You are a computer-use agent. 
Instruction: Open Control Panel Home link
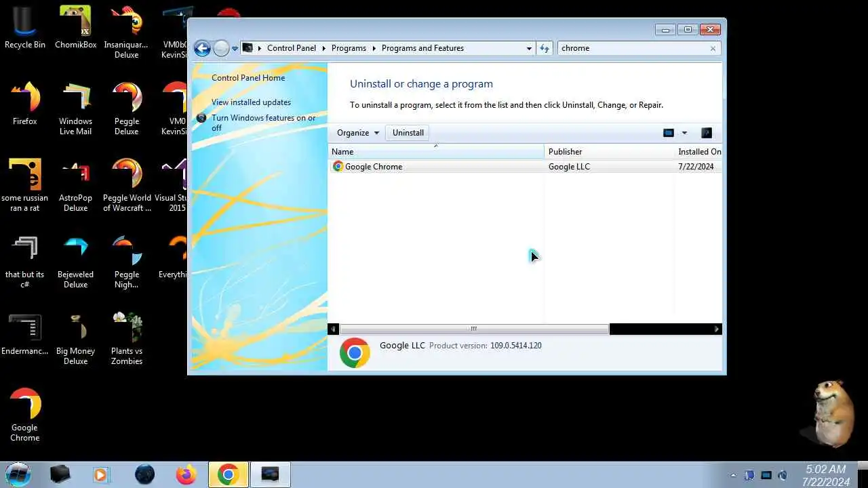(248, 78)
